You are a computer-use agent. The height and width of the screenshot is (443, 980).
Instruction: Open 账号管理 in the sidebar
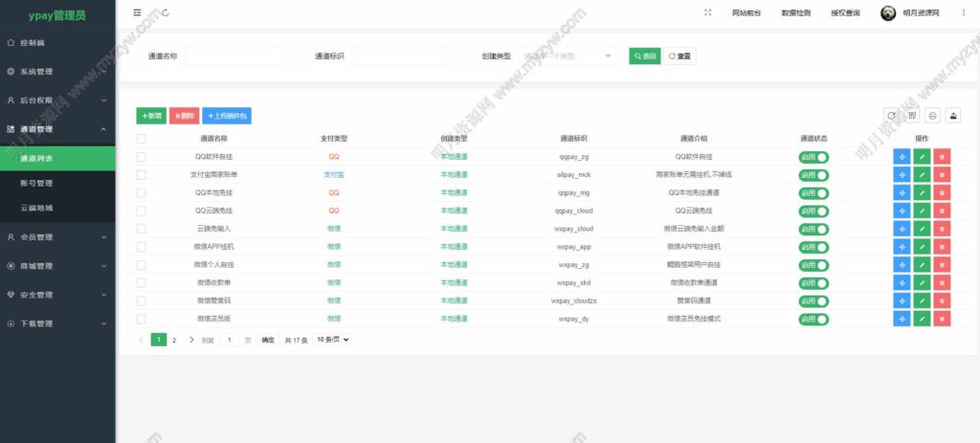(57, 183)
